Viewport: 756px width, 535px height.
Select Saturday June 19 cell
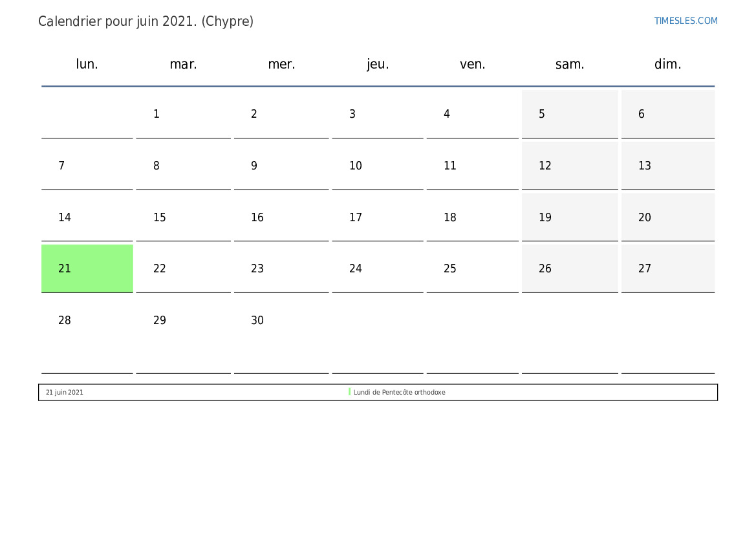point(569,217)
